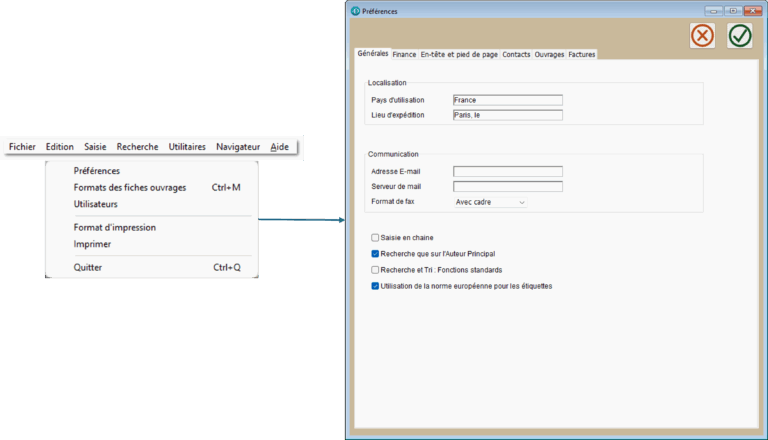
Task: Go to the Ouvrages tab
Action: 549,55
